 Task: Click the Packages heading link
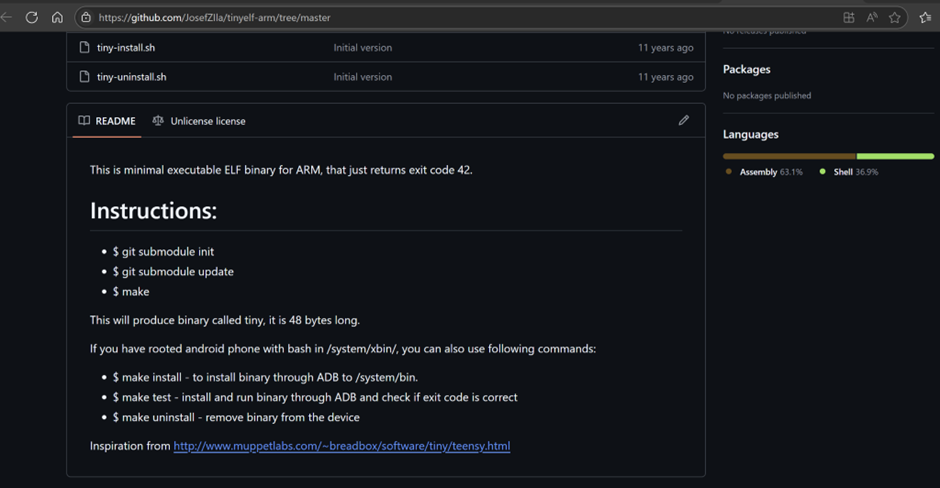(746, 69)
